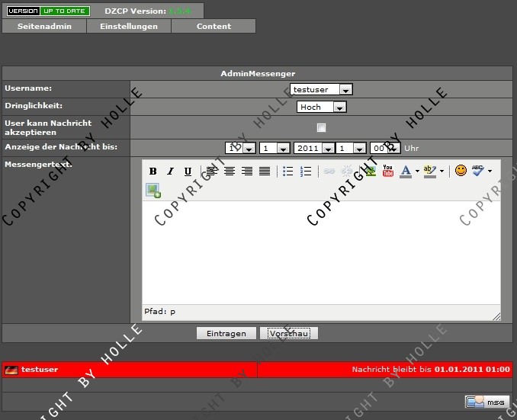
Task: Apply highlight background color icon
Action: (430, 171)
